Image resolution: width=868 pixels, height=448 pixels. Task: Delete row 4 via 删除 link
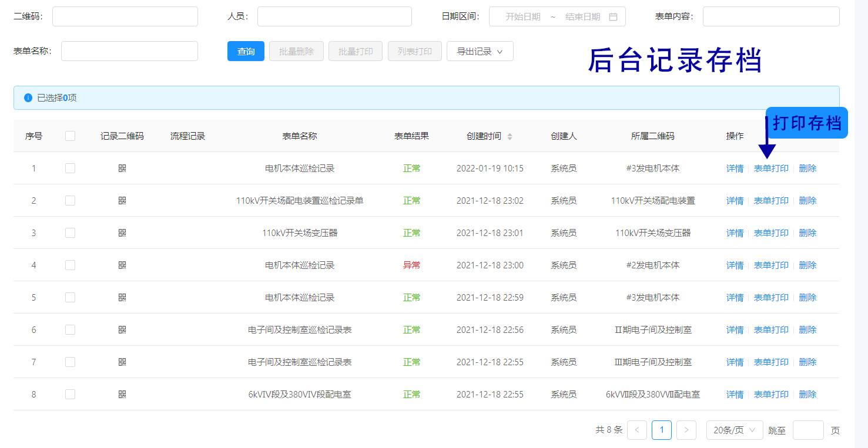807,265
